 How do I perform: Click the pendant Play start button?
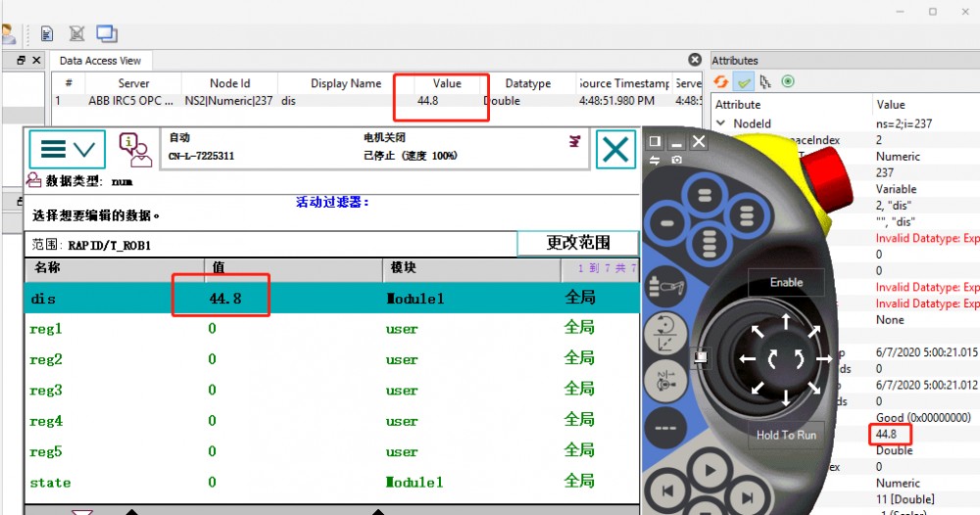click(x=709, y=470)
